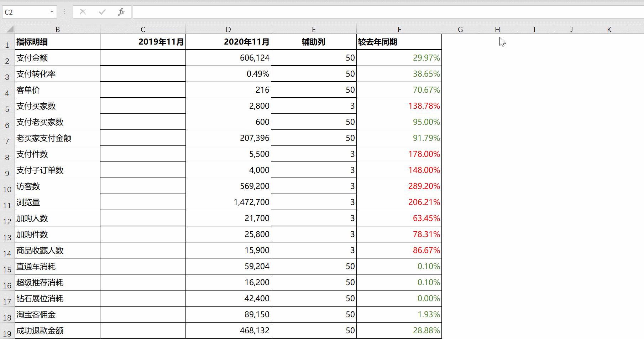This screenshot has height=339, width=644.
Task: Click the Cancel (X) icon in the formula bar
Action: coord(83,12)
